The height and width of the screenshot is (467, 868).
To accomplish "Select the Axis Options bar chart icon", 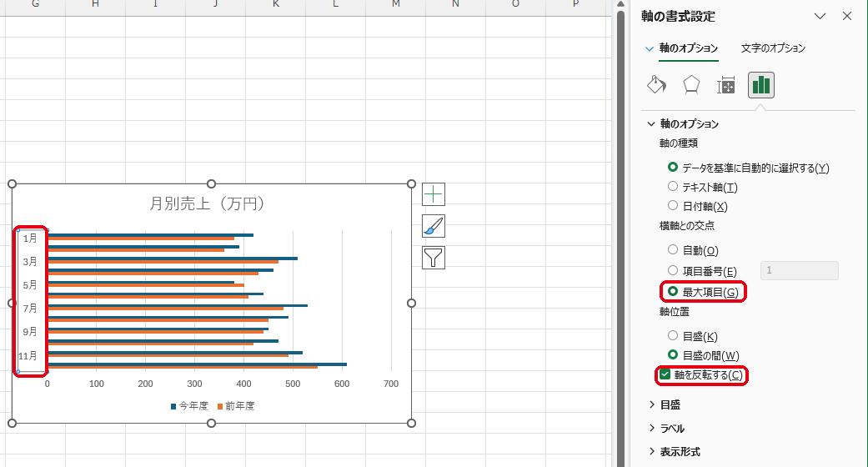I will pos(760,85).
